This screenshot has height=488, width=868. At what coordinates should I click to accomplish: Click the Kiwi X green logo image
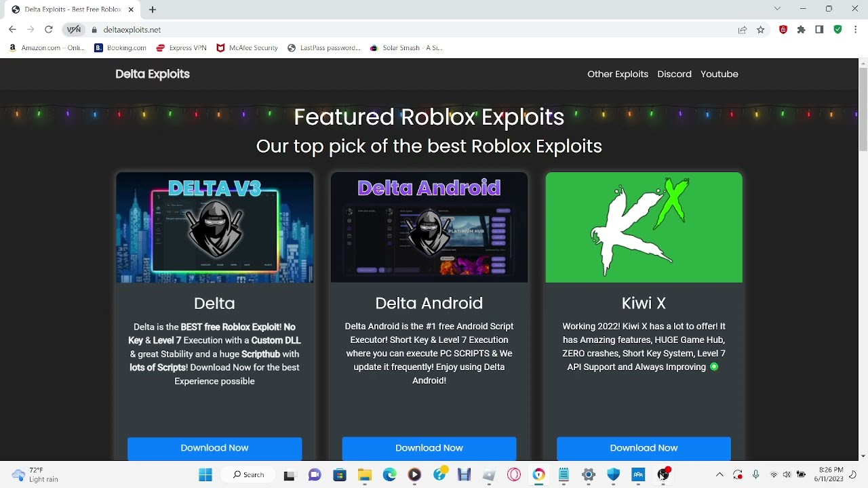[644, 227]
